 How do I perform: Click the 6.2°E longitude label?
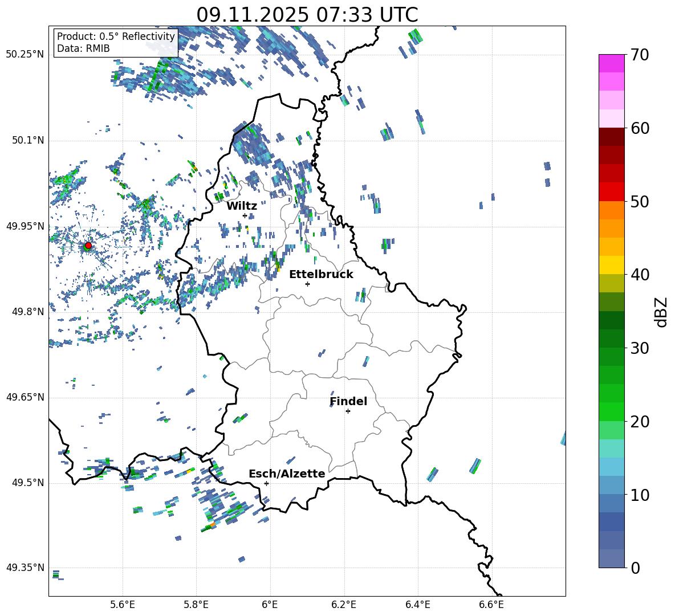coord(344,605)
